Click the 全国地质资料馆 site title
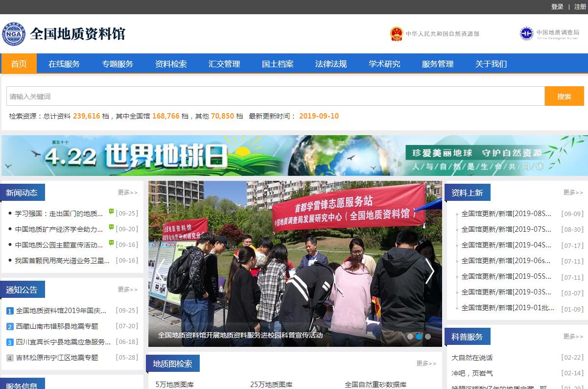 click(77, 34)
